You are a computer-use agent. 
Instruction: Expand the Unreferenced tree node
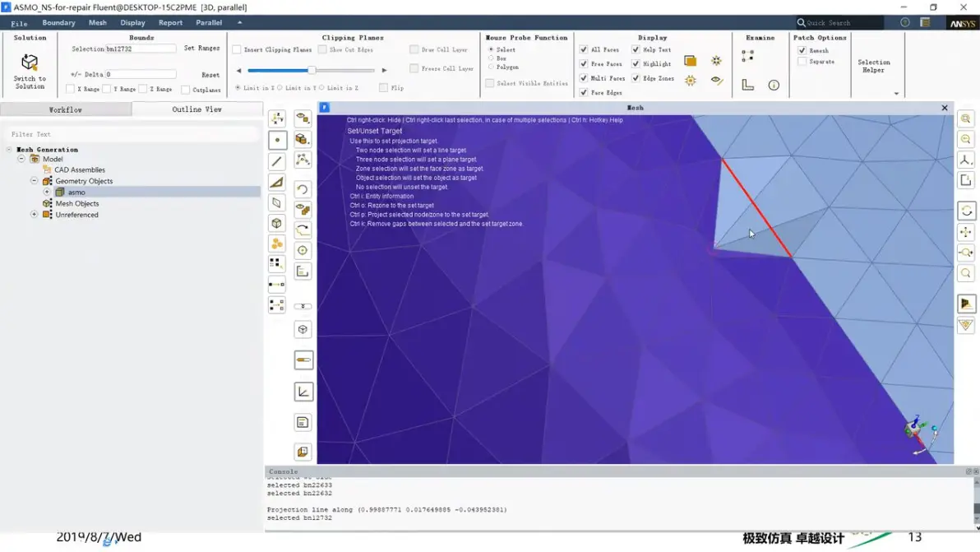(35, 215)
